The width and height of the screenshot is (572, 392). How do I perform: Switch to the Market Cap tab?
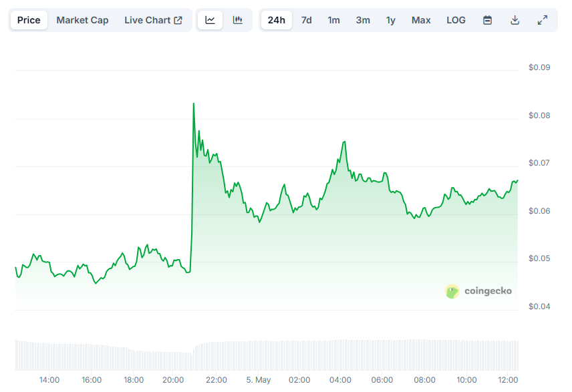pyautogui.click(x=82, y=20)
